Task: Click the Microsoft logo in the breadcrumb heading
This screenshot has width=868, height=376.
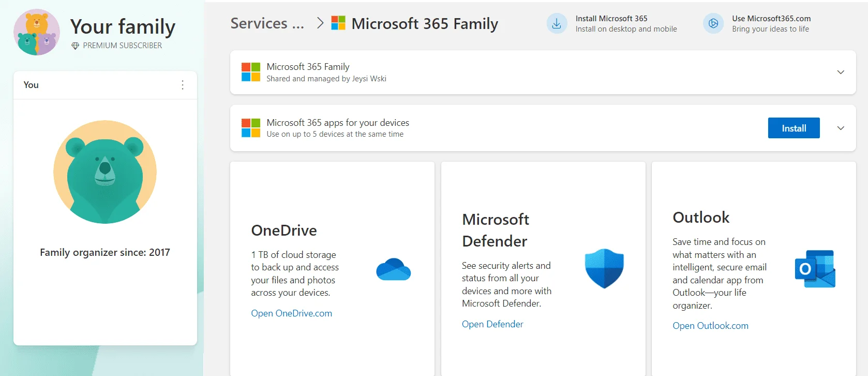Action: pyautogui.click(x=338, y=23)
